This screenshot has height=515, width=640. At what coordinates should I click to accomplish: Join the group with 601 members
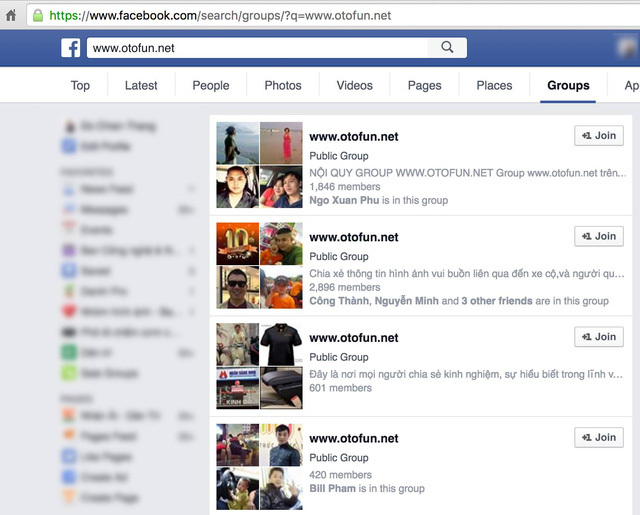[x=599, y=337]
